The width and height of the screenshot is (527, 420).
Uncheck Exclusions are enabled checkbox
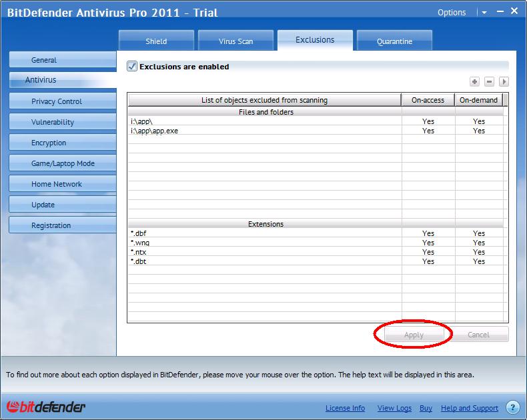point(132,67)
